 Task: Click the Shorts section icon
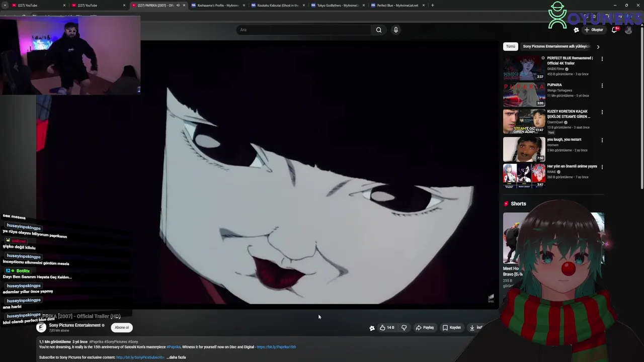pos(506,204)
